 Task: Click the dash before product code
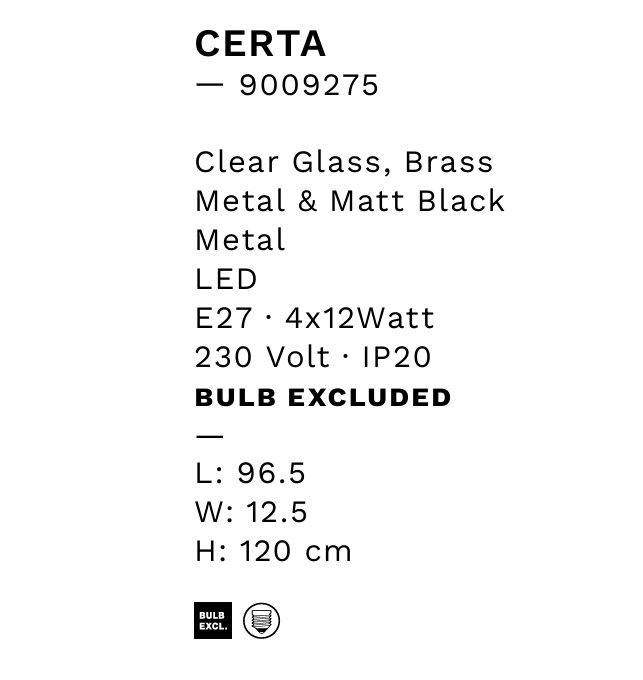209,84
